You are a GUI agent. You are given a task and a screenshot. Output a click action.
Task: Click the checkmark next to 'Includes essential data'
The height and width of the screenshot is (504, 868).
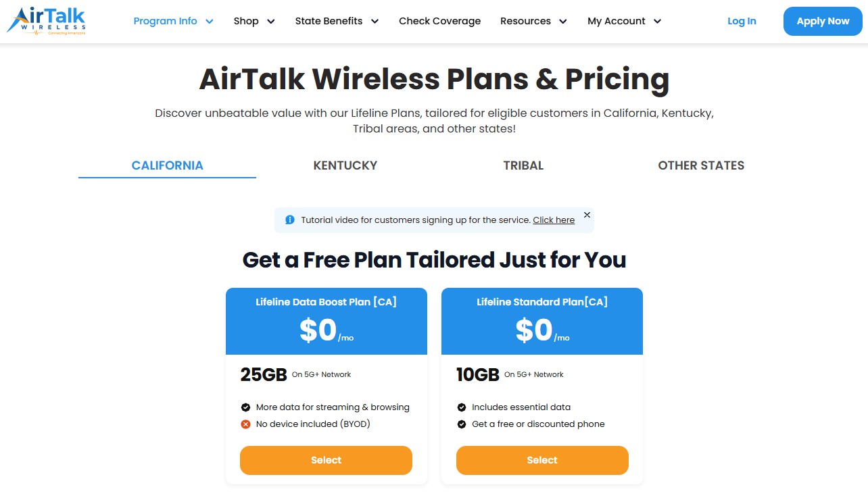(x=461, y=407)
